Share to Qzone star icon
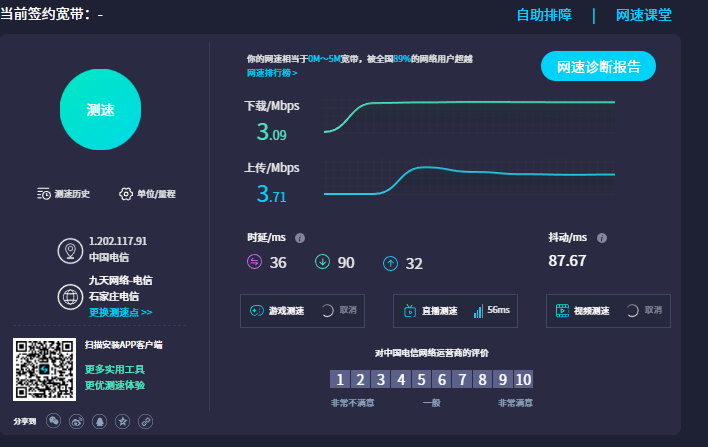 click(x=123, y=421)
